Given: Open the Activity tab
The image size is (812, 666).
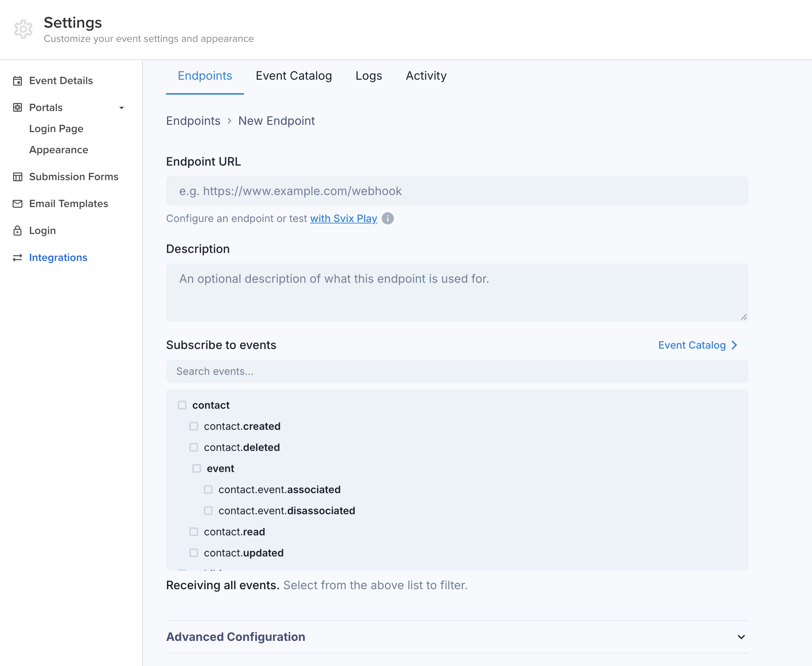Looking at the screenshot, I should (426, 76).
